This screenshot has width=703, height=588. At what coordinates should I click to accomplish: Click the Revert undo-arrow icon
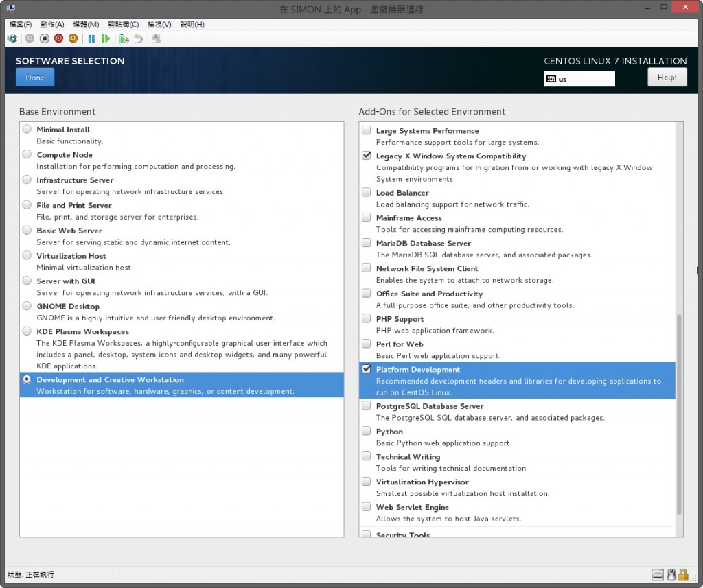click(139, 38)
